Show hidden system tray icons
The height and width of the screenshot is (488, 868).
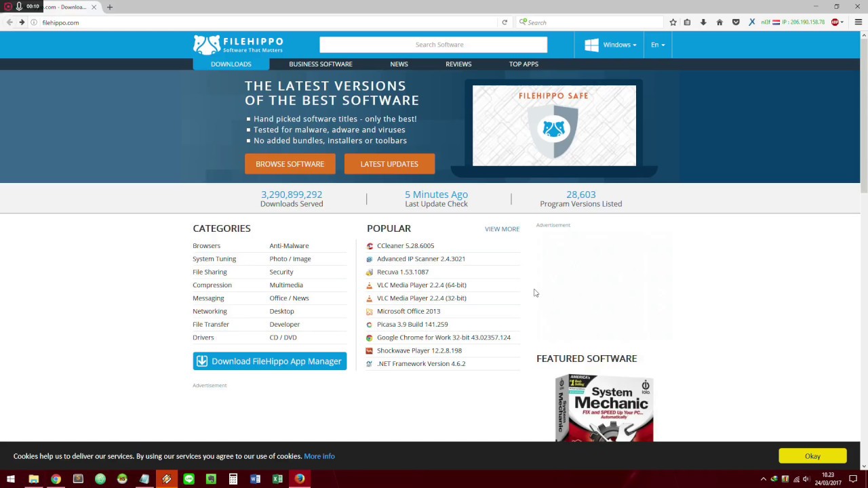[x=763, y=479]
